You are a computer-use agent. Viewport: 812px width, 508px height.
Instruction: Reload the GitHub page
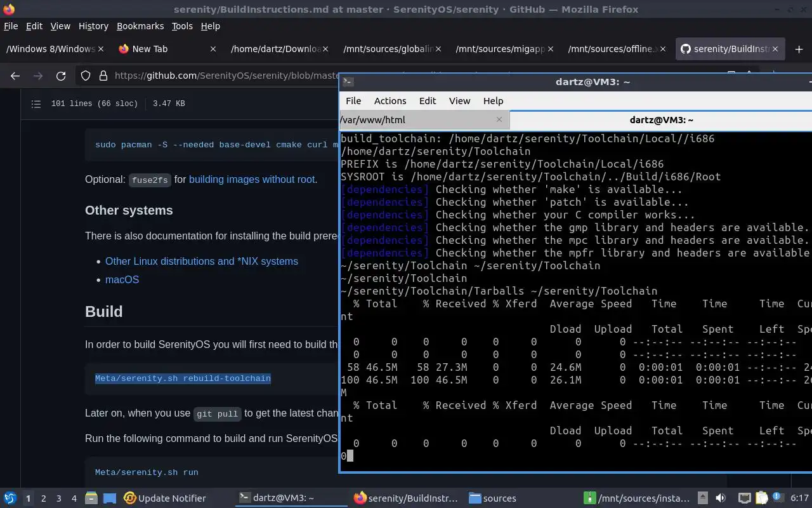[x=61, y=76]
